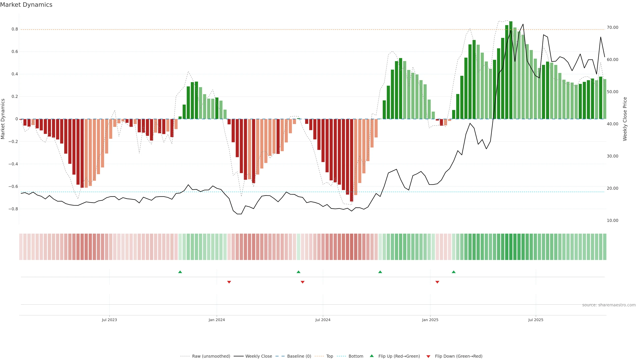Click the last green Flip Up marker near 2025
This screenshot has width=644, height=362.
tap(453, 272)
